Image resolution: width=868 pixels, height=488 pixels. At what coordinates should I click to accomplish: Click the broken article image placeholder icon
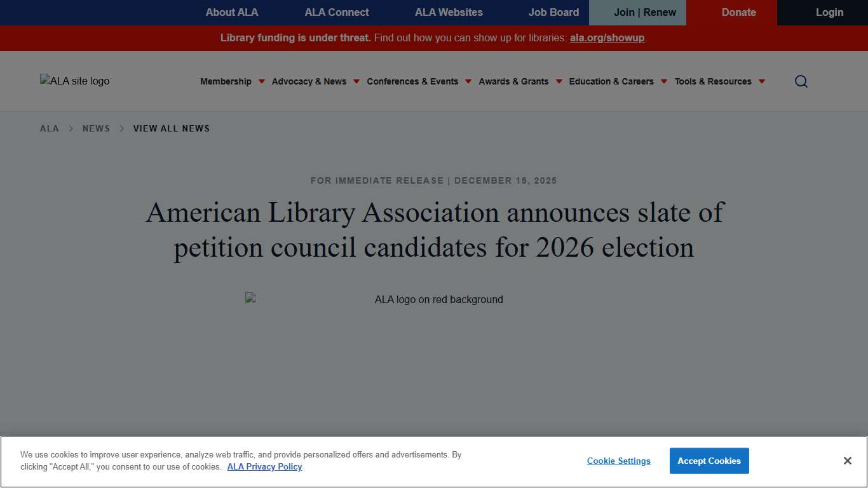pos(248,297)
